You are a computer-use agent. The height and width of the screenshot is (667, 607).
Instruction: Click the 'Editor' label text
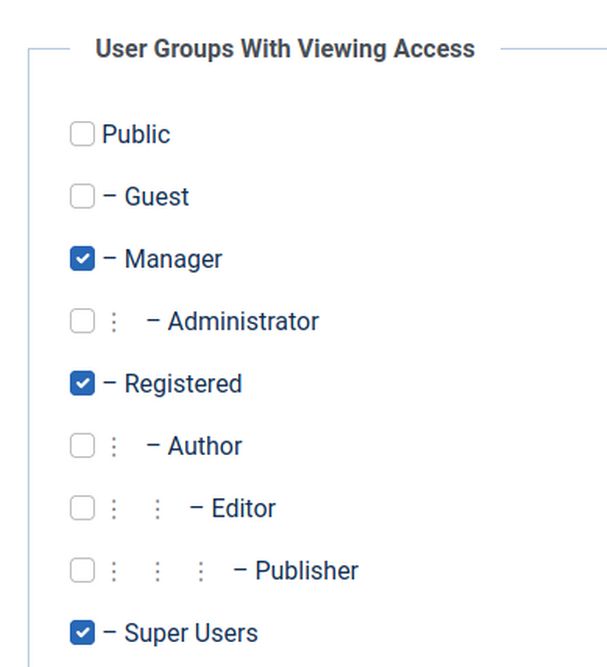tap(243, 509)
